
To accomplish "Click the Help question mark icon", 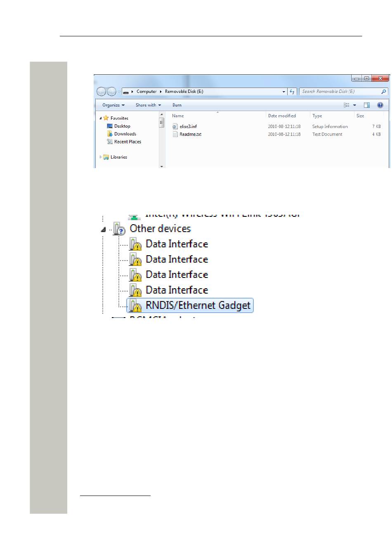I will point(380,105).
